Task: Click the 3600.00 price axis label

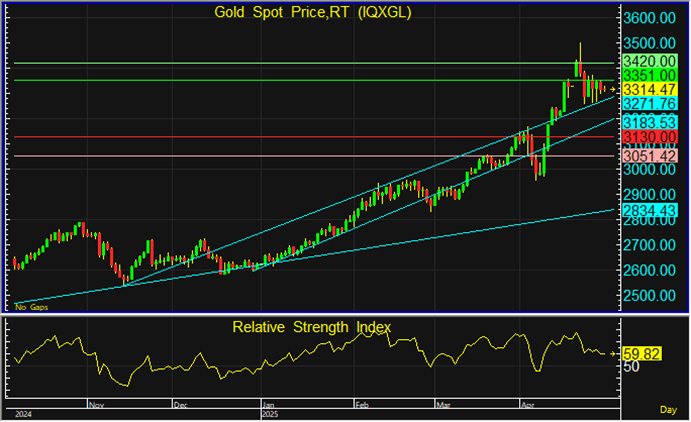Action: [649, 19]
